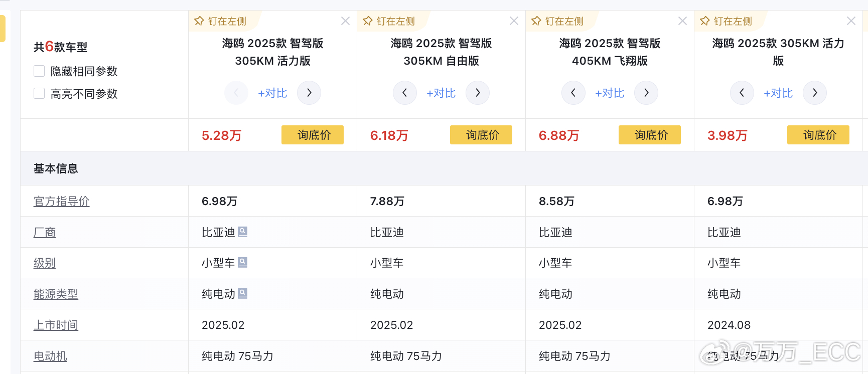The width and height of the screenshot is (868, 374).
Task: Open the 电动机 parameter link
Action: pyautogui.click(x=50, y=356)
